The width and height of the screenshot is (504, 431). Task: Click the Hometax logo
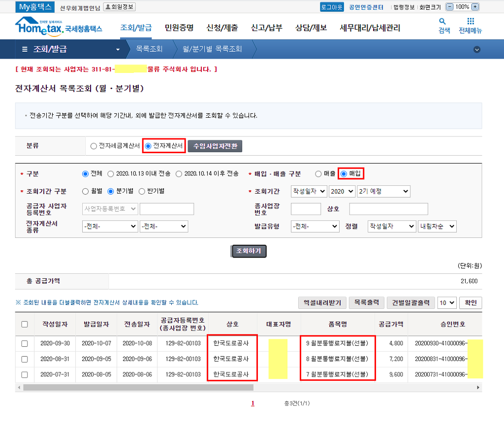59,26
